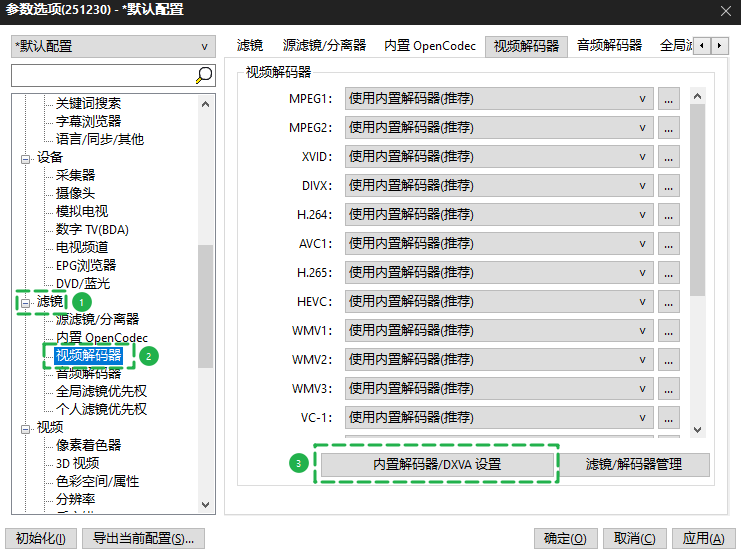The width and height of the screenshot is (741, 554).
Task: Click the '...' button beside MPEG1
Action: point(669,99)
